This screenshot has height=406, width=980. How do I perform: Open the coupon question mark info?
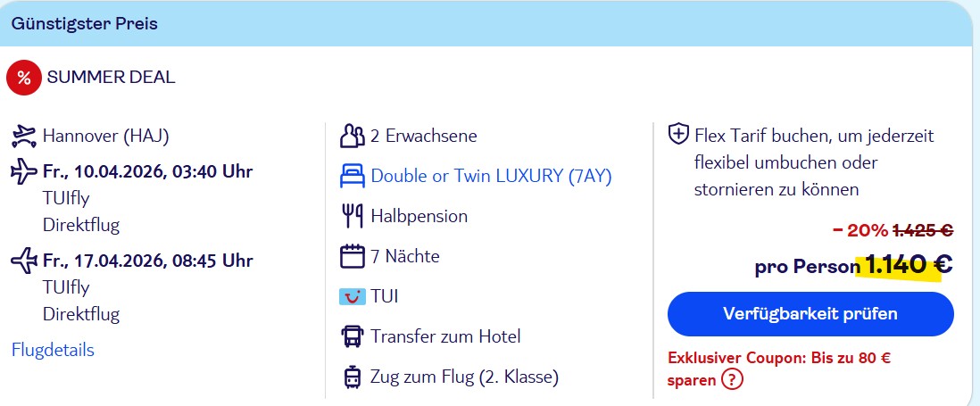click(733, 380)
